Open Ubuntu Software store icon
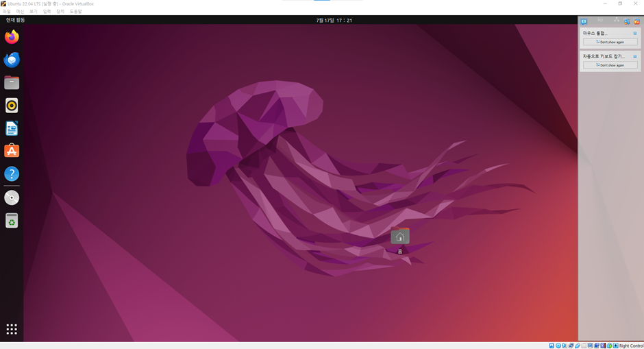Viewport: 644px width, 349px height. click(12, 151)
